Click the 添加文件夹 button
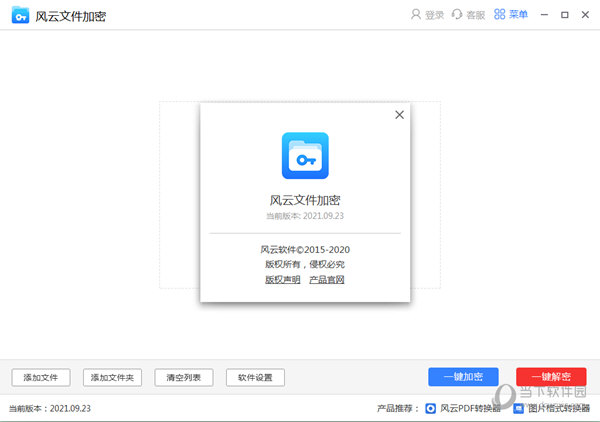The image size is (600, 422). [x=112, y=378]
